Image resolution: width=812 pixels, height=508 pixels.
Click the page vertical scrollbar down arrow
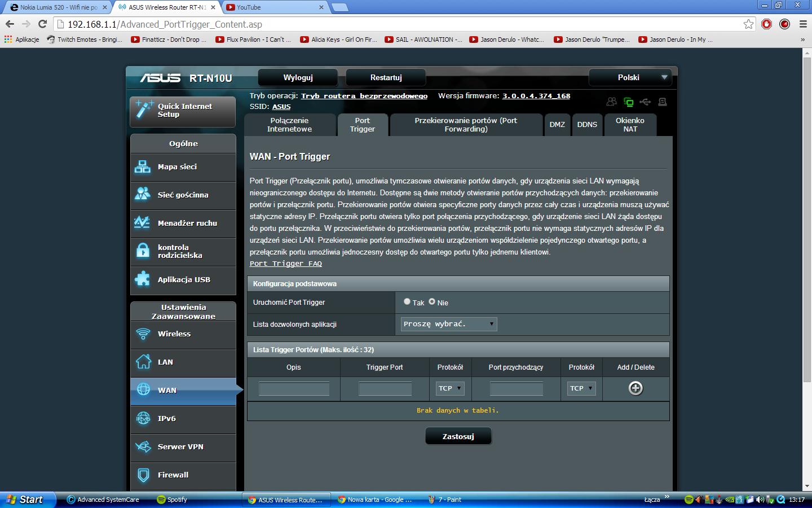[x=807, y=487]
